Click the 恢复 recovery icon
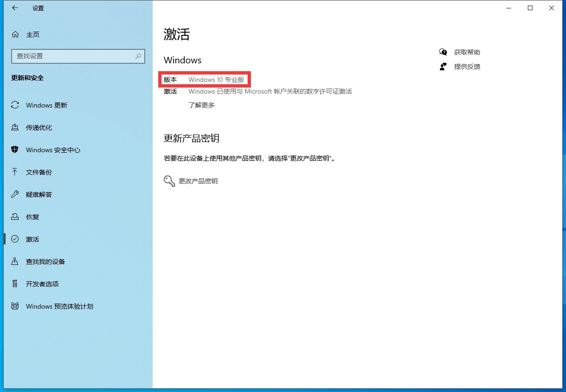Screen dimensions: 566x392 point(15,217)
